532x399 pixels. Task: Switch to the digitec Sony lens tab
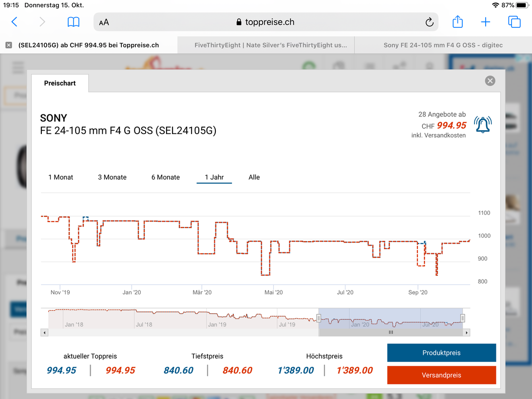(443, 45)
